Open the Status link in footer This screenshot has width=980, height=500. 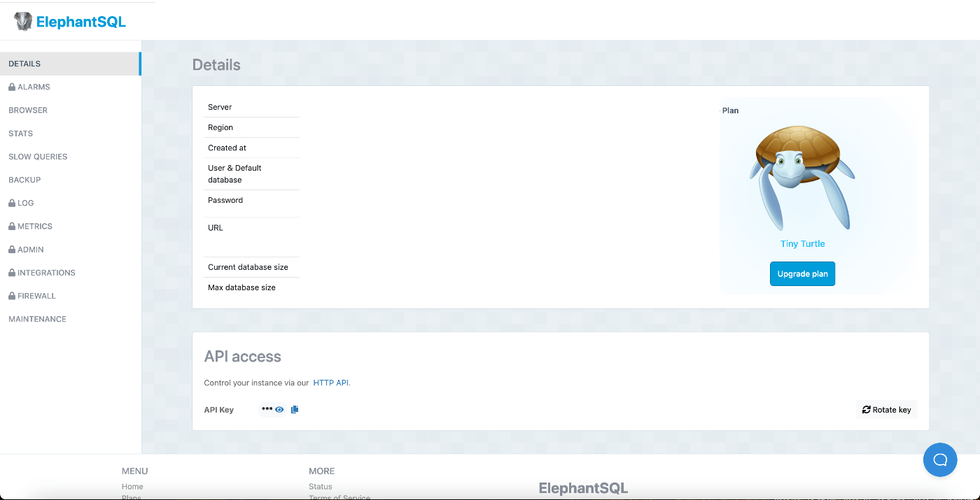[x=321, y=487]
